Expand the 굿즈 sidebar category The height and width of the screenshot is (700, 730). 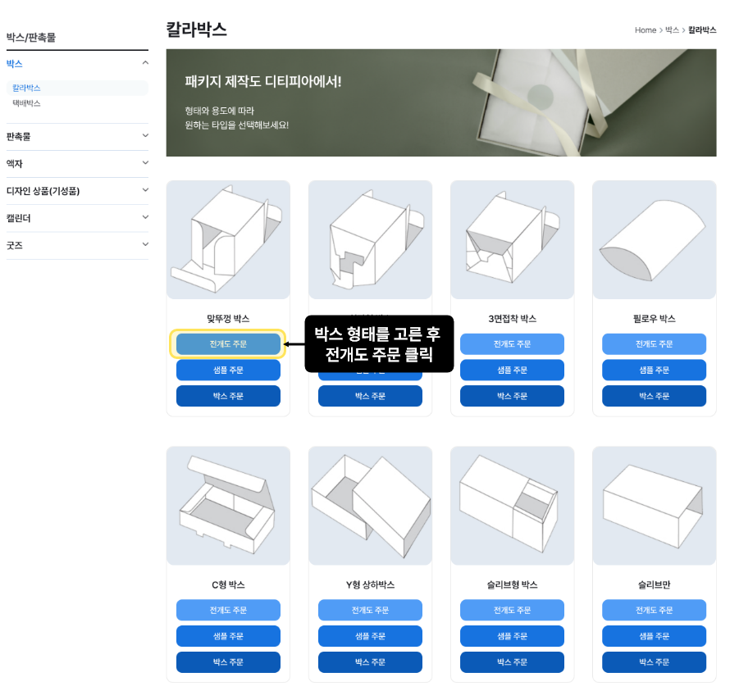point(77,245)
